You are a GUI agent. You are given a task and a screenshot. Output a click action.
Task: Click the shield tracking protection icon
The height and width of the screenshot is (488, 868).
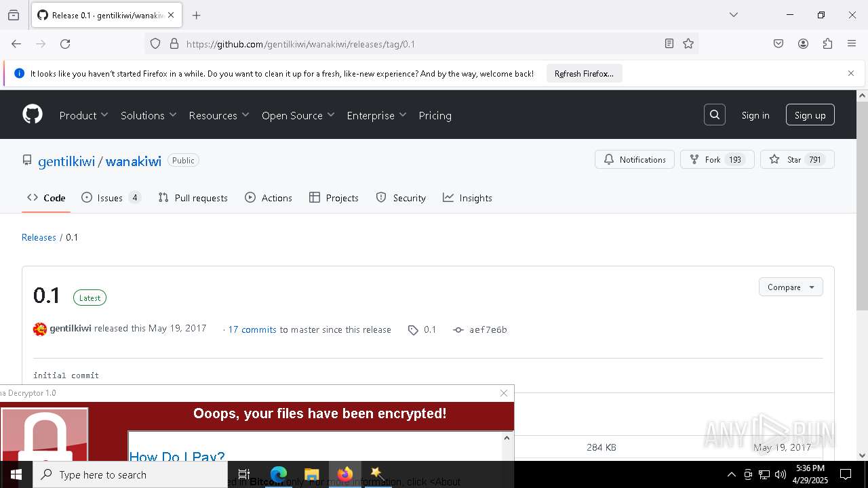(x=155, y=44)
